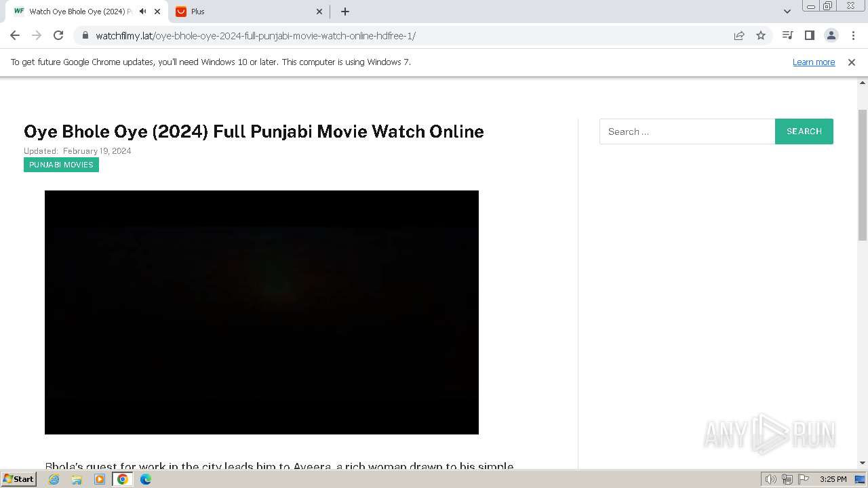
Task: Click the movie video player
Action: point(262,312)
